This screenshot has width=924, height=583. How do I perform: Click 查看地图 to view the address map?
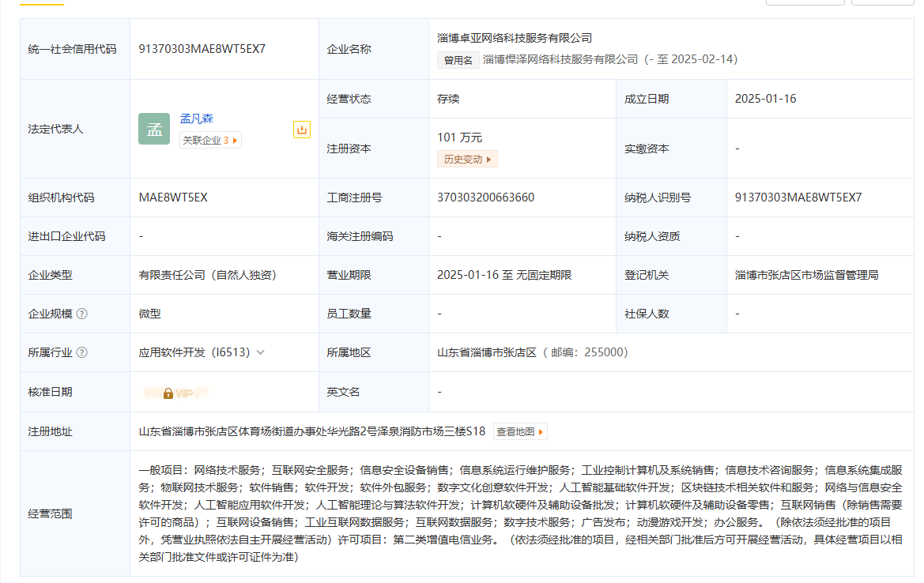click(520, 432)
